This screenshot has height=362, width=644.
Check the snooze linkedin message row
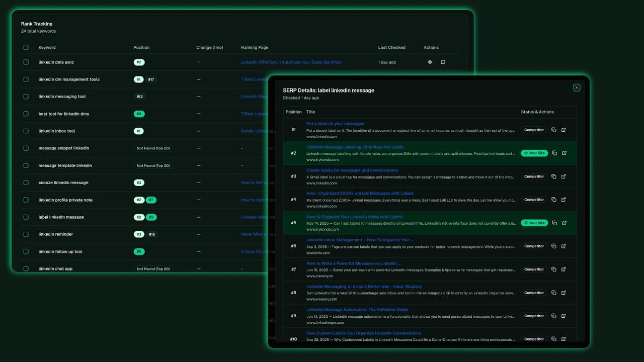coord(26,183)
